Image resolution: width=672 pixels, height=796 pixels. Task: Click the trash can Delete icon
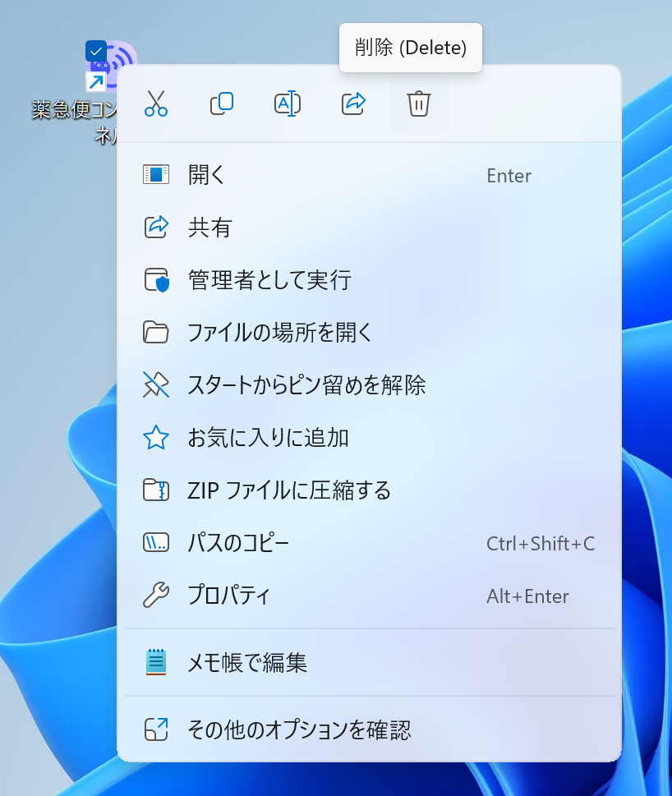coord(419,104)
